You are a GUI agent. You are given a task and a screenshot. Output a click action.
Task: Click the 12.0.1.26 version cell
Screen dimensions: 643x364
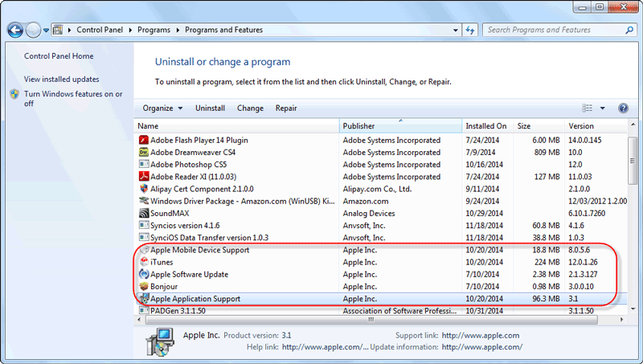point(583,262)
